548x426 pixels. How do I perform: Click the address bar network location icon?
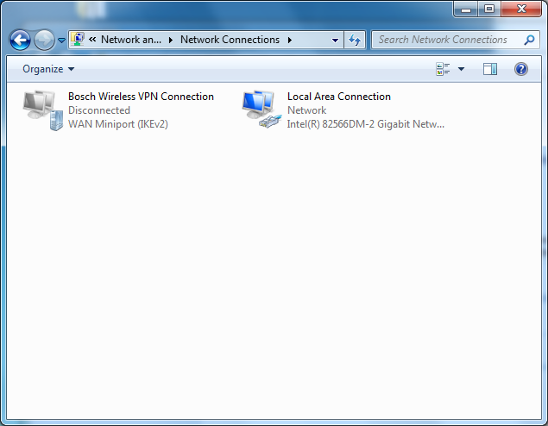pos(78,39)
